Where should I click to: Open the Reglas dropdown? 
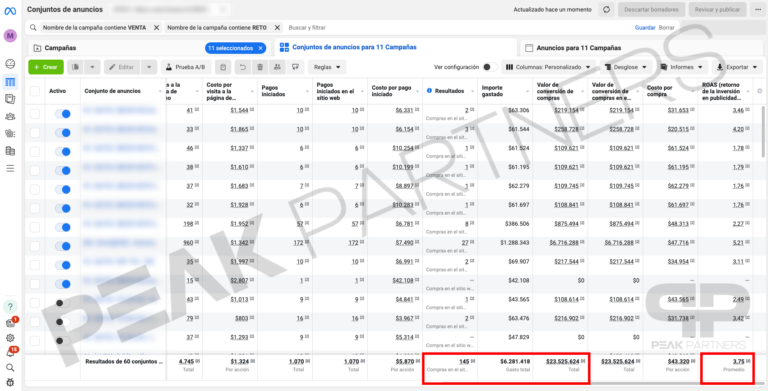click(327, 67)
